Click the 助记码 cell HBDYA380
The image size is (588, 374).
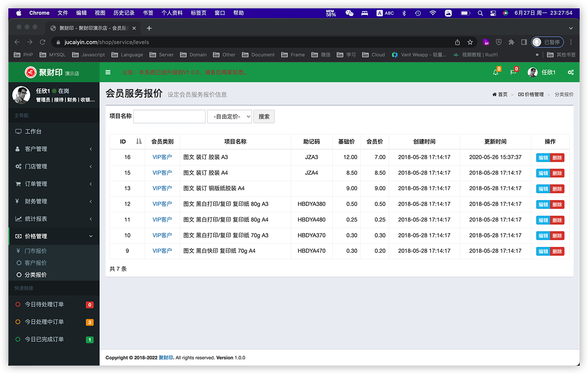point(311,204)
